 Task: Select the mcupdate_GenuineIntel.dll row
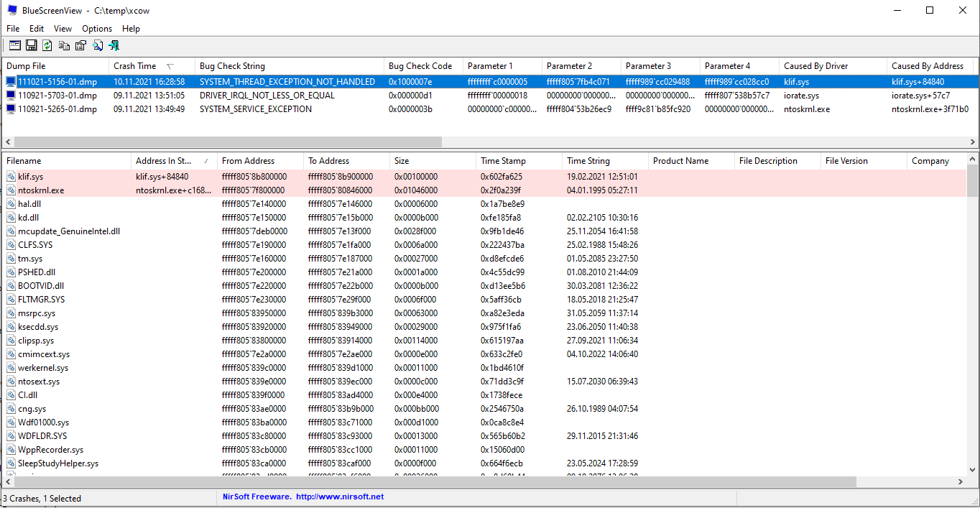[x=484, y=231]
